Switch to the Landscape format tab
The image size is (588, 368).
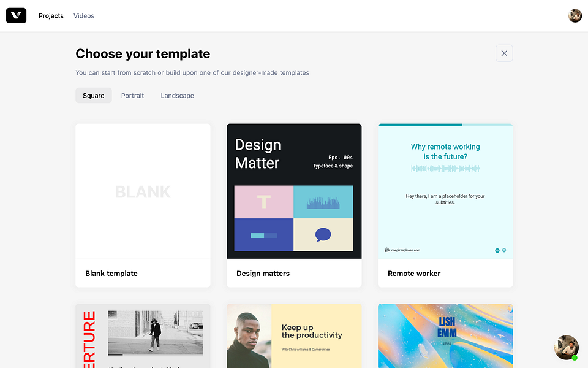(x=178, y=96)
